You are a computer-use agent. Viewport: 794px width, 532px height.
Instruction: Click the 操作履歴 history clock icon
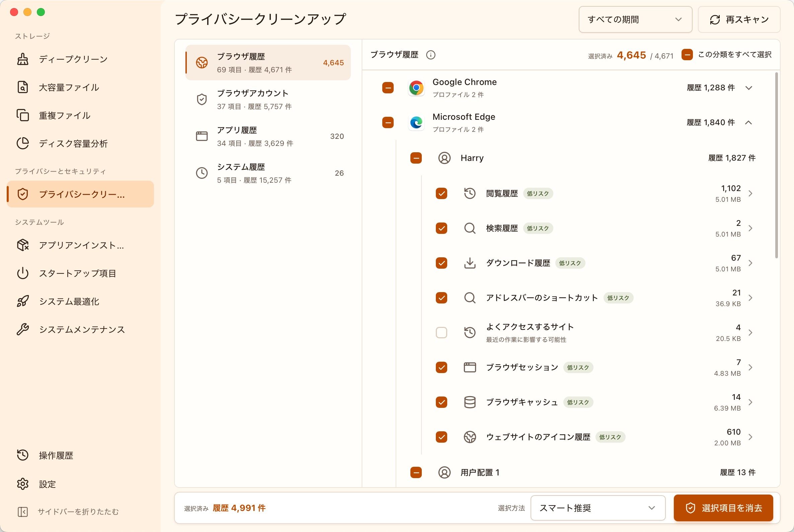[23, 455]
